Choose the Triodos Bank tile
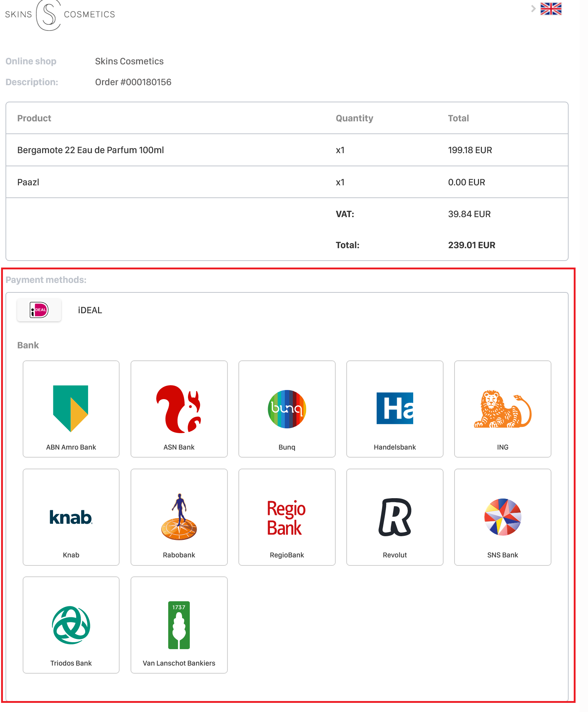Image resolution: width=588 pixels, height=712 pixels. pos(71,625)
